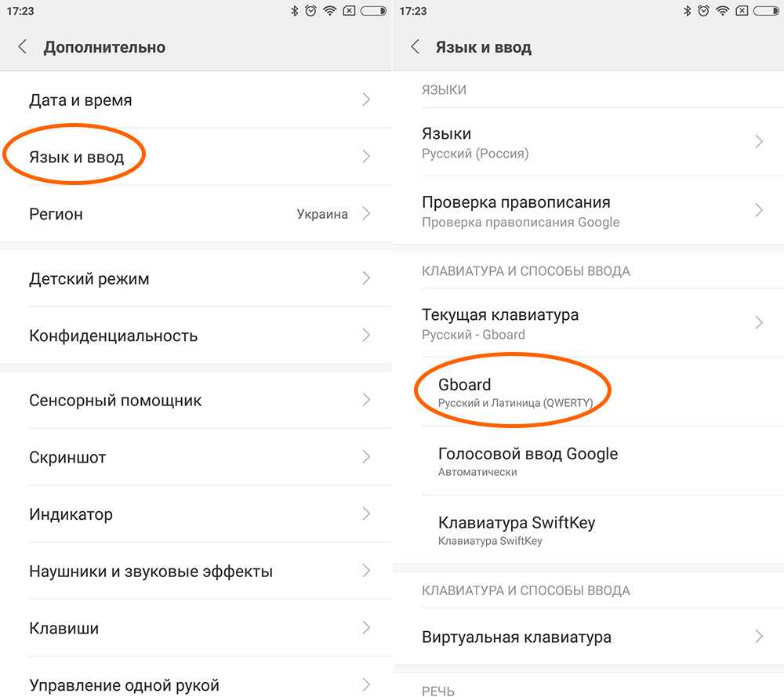Tap the back arrow beside Дополнительно
Viewport: 784px width, 697px height.
(23, 47)
